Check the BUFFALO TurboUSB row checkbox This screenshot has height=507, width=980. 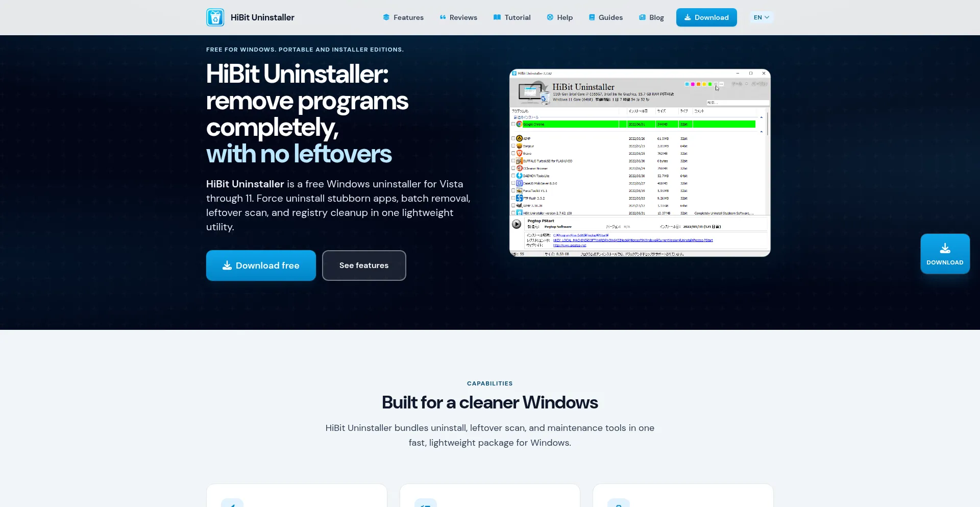513,161
